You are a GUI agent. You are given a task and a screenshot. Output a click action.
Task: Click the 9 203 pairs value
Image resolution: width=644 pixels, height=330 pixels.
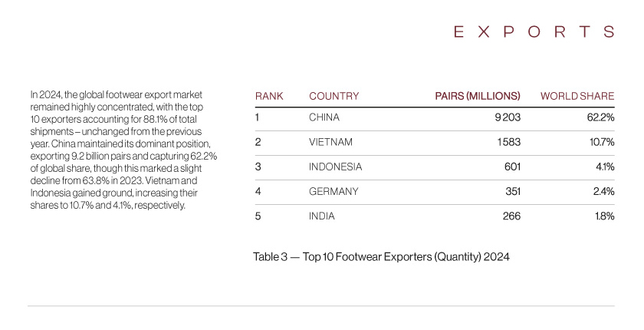[508, 117]
